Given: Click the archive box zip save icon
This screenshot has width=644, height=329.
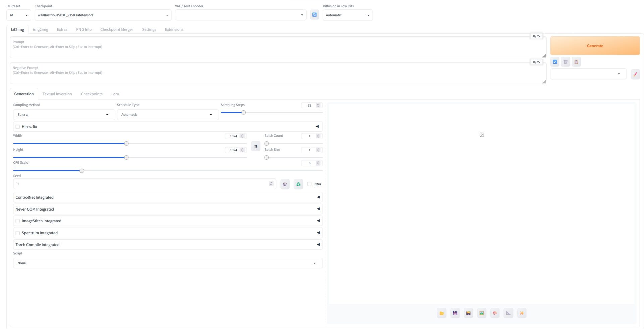Looking at the screenshot, I should tap(469, 313).
